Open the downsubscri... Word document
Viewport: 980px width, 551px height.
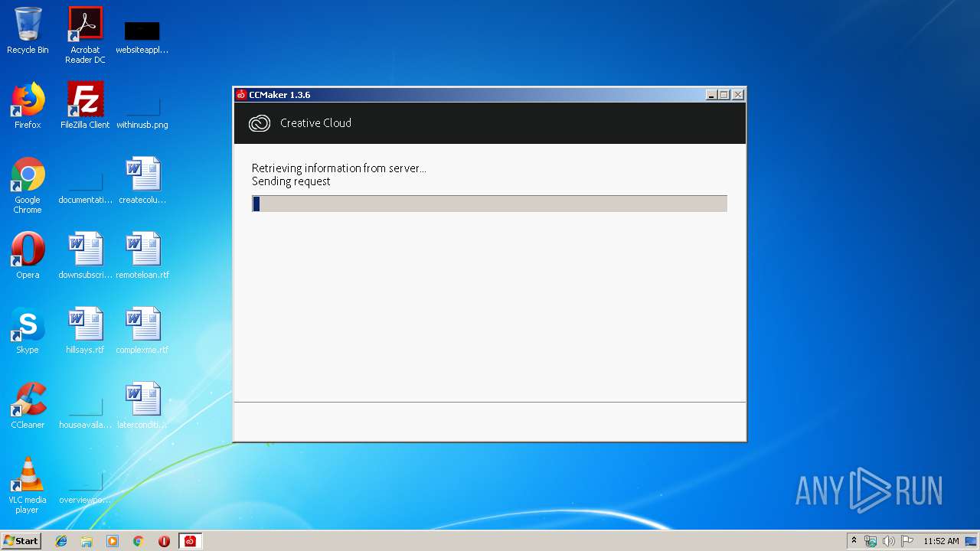(85, 256)
